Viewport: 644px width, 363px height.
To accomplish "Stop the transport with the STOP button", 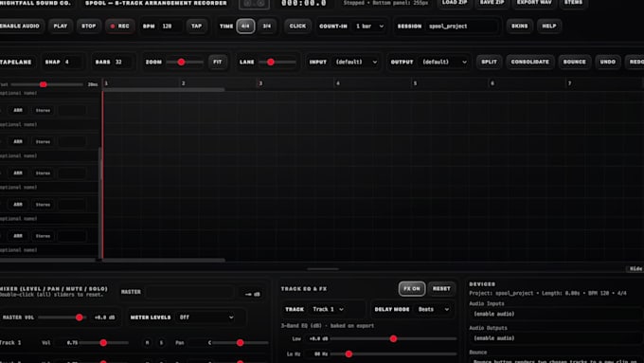I will (89, 26).
